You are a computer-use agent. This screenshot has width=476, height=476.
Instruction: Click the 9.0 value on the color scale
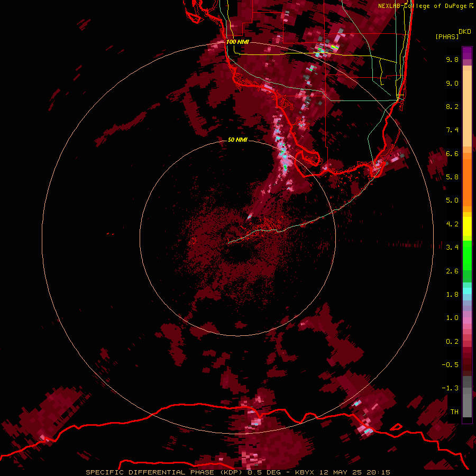tap(452, 83)
